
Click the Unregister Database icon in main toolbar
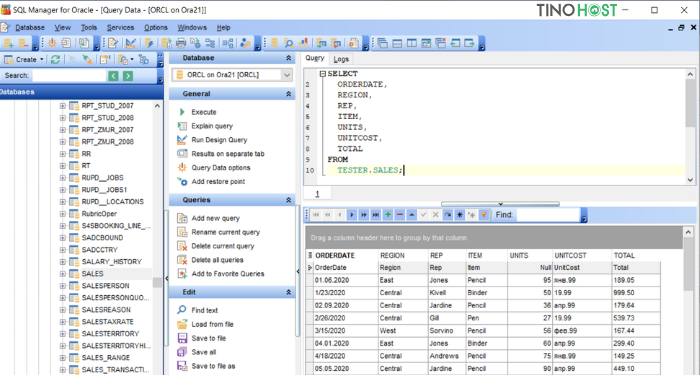pyautogui.click(x=24, y=43)
